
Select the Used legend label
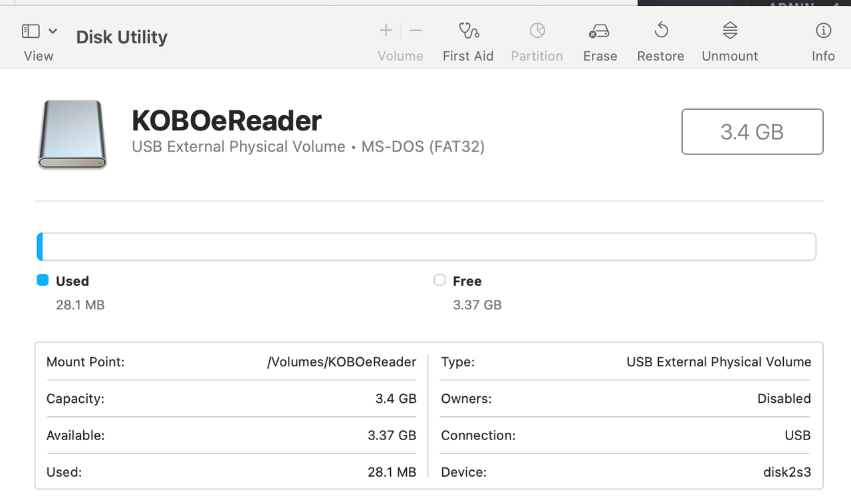pos(72,281)
